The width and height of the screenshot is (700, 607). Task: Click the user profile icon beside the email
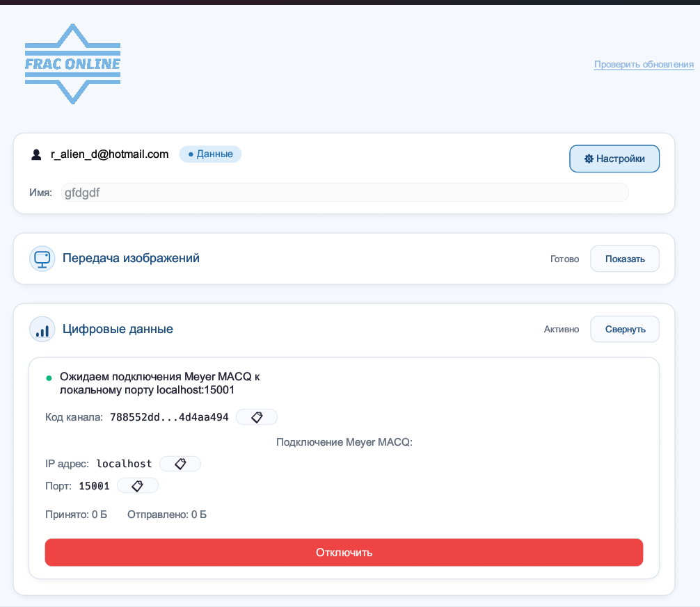pos(36,154)
